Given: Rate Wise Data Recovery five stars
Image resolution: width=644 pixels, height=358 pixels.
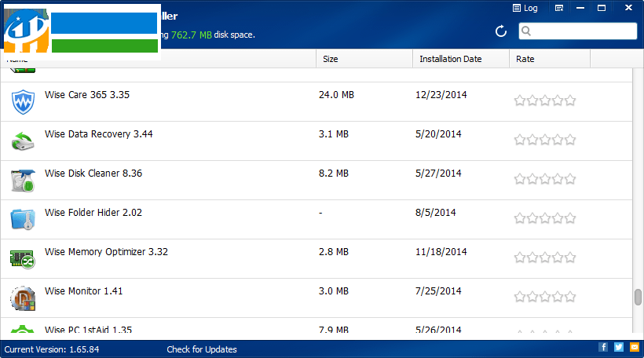Looking at the screenshot, I should pos(570,140).
